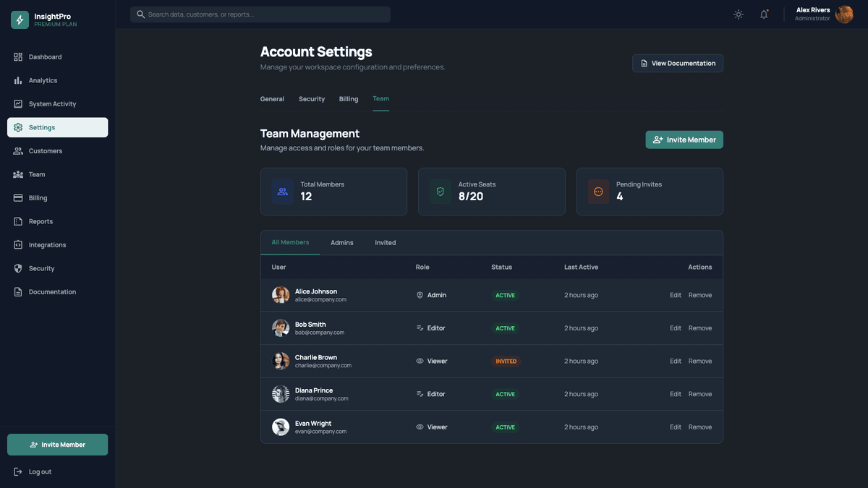Click the Admin shield icon next to Alice Johnson
Viewport: 868px width, 488px height.
coord(418,295)
